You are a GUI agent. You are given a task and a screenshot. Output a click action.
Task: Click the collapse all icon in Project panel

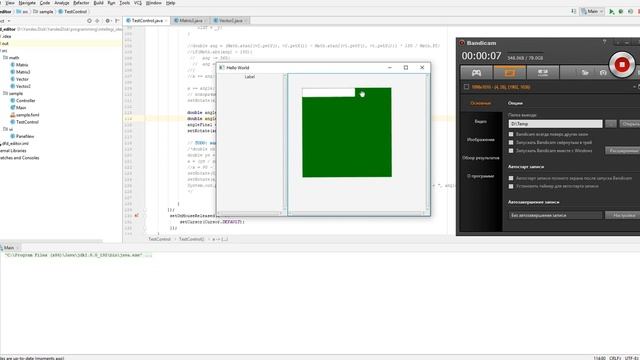click(x=97, y=21)
